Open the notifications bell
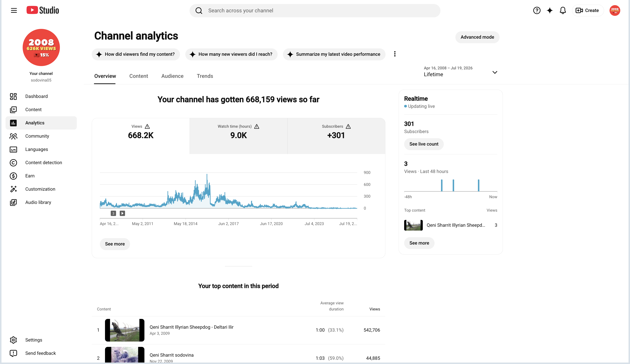This screenshot has width=630, height=364. (563, 10)
